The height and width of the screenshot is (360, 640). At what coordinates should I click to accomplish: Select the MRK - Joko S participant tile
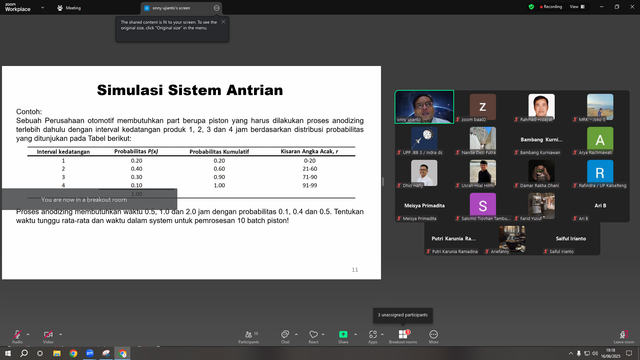click(x=600, y=107)
